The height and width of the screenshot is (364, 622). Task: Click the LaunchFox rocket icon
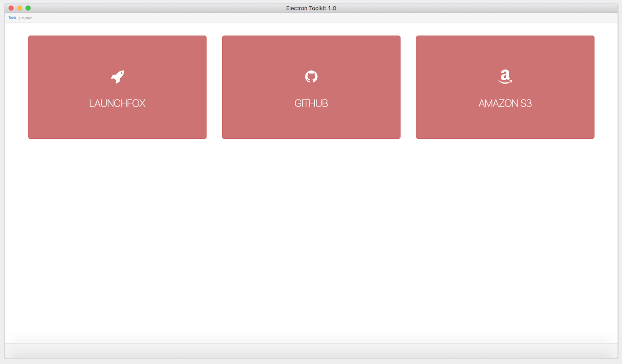pyautogui.click(x=117, y=77)
